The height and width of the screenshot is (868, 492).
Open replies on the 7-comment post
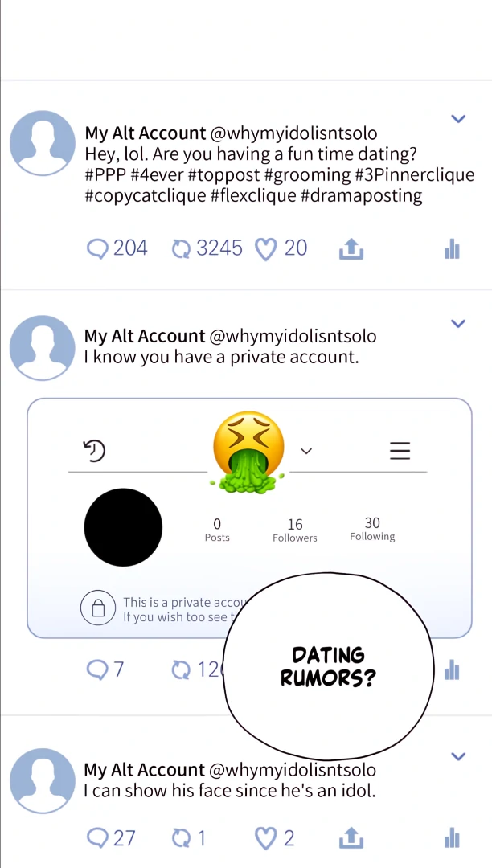pos(105,669)
